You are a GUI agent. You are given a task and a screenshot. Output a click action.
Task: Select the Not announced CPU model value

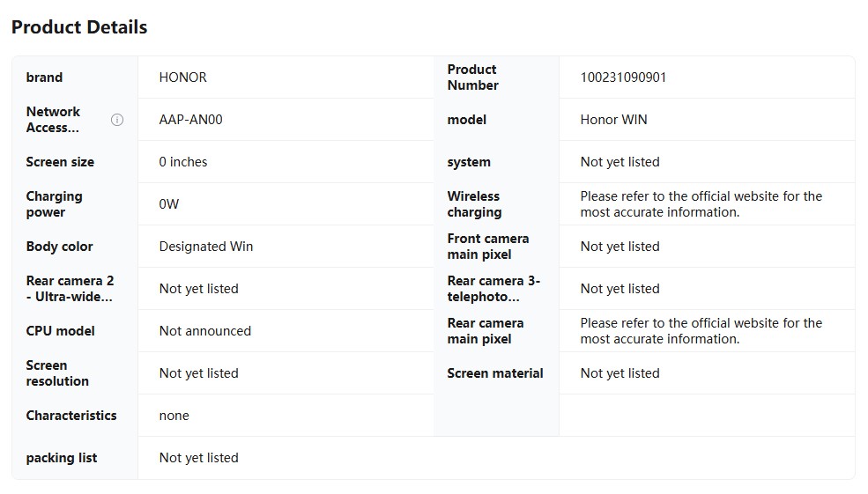click(x=205, y=331)
